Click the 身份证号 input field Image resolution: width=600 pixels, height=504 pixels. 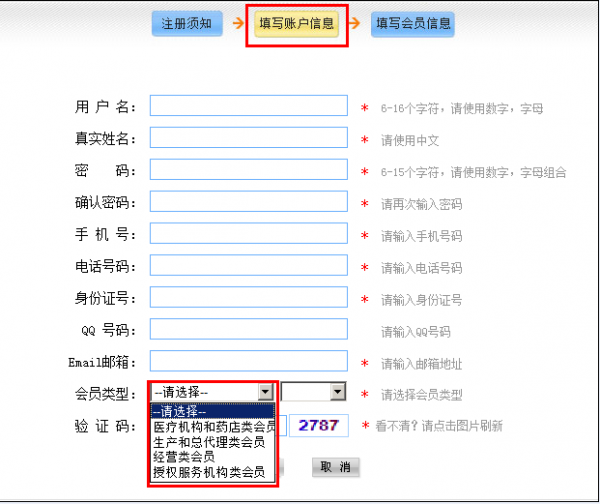tap(248, 298)
